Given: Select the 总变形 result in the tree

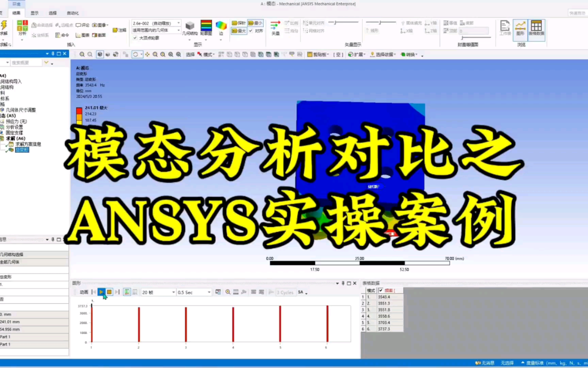Looking at the screenshot, I should pyautogui.click(x=22, y=150).
